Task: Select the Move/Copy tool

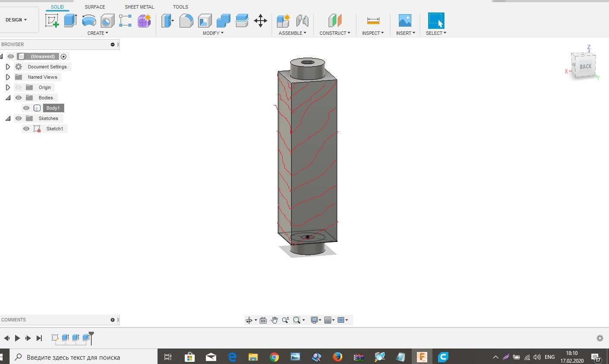Action: [x=260, y=20]
